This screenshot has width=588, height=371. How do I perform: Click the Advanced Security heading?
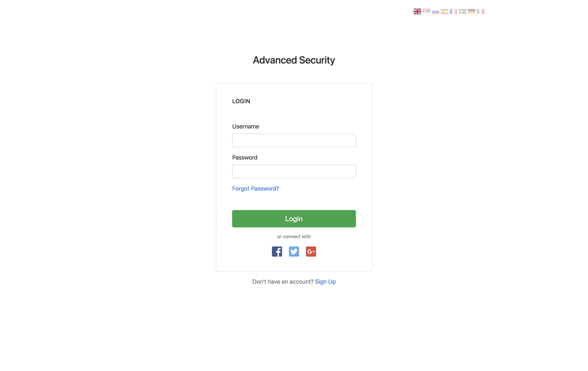click(x=294, y=60)
